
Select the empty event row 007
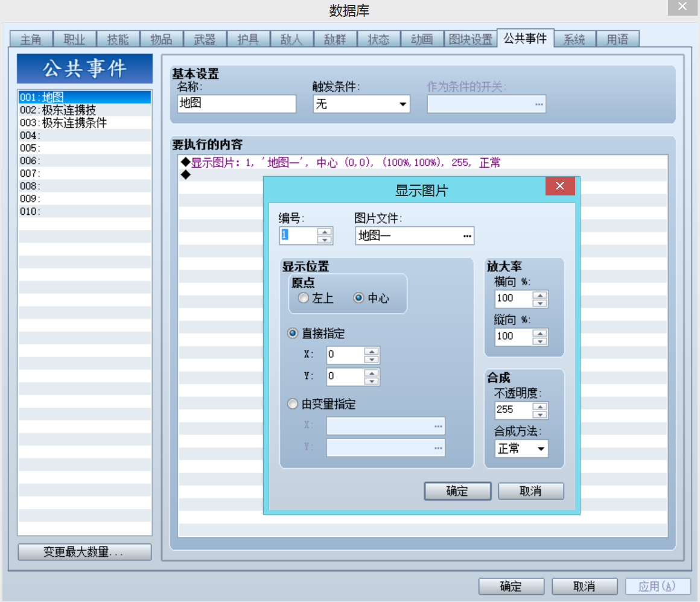pos(85,173)
